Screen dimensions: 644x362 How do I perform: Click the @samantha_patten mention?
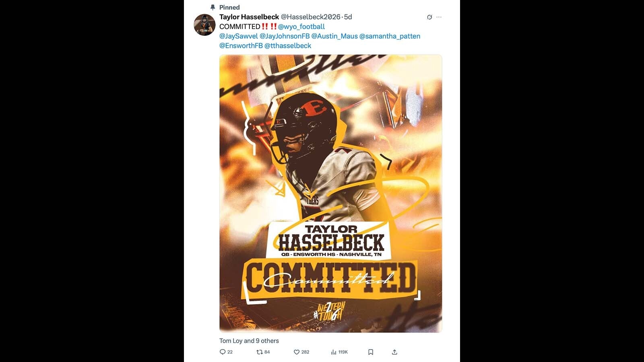click(390, 36)
